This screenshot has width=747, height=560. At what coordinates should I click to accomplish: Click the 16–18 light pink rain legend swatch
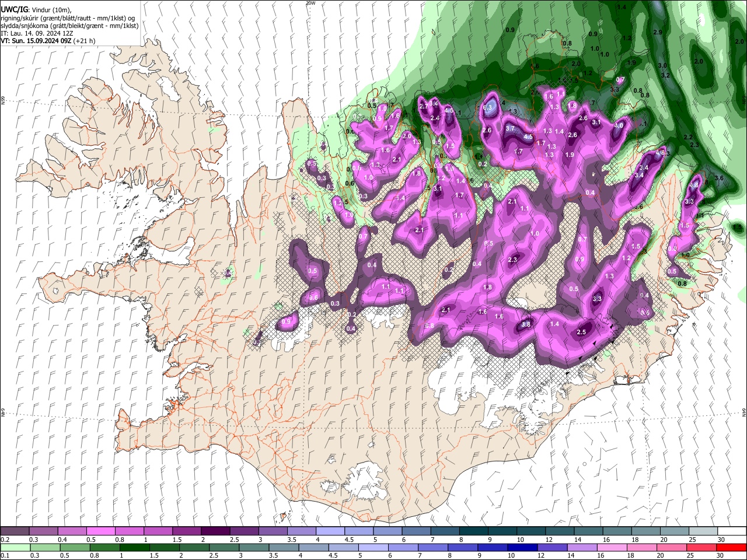[x=611, y=547]
